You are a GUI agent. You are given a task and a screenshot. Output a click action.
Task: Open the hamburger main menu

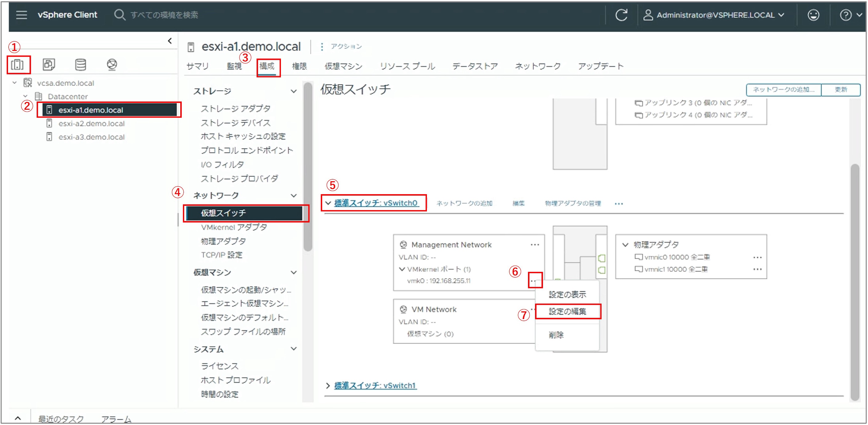coord(21,15)
